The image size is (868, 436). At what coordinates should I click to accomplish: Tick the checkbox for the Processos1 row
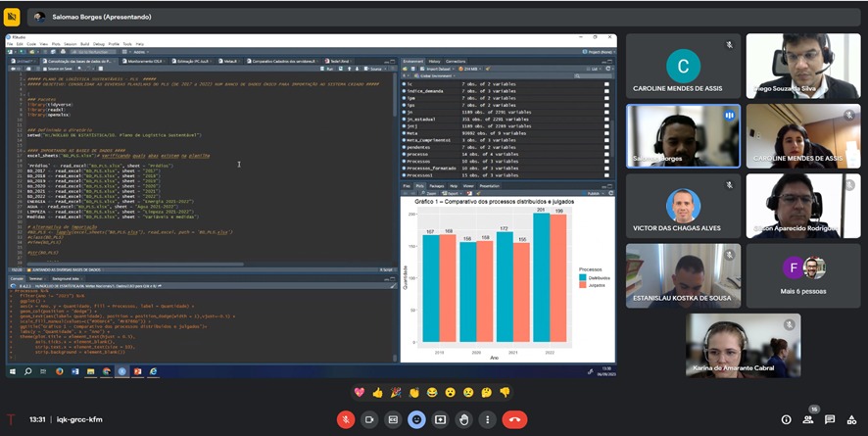(606, 175)
